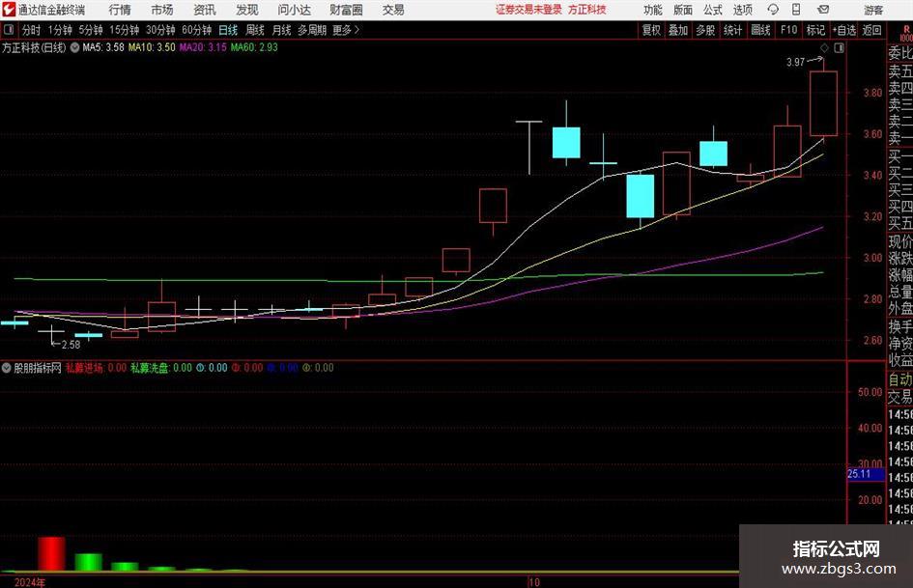Image resolution: width=913 pixels, height=588 pixels.
Task: Click the tall red volume bar
Action: point(52,553)
